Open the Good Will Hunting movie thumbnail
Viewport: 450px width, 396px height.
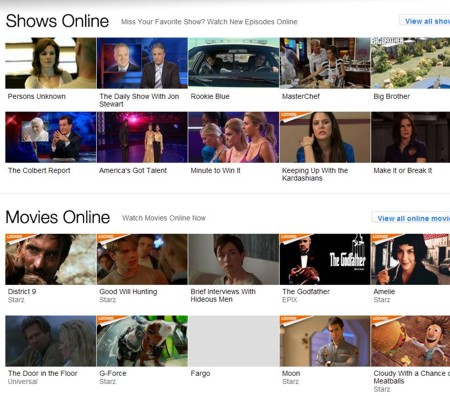point(142,259)
